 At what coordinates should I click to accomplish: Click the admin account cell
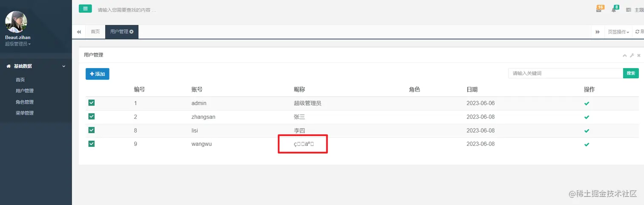point(199,103)
